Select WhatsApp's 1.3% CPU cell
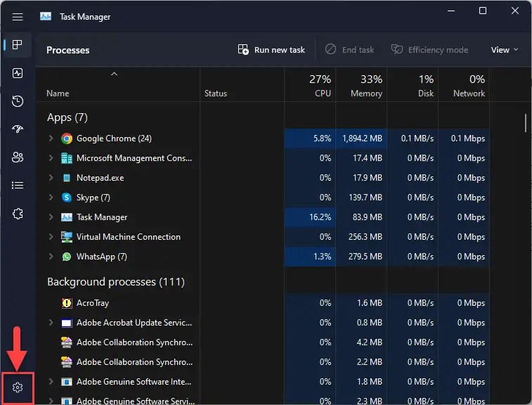 coord(310,257)
